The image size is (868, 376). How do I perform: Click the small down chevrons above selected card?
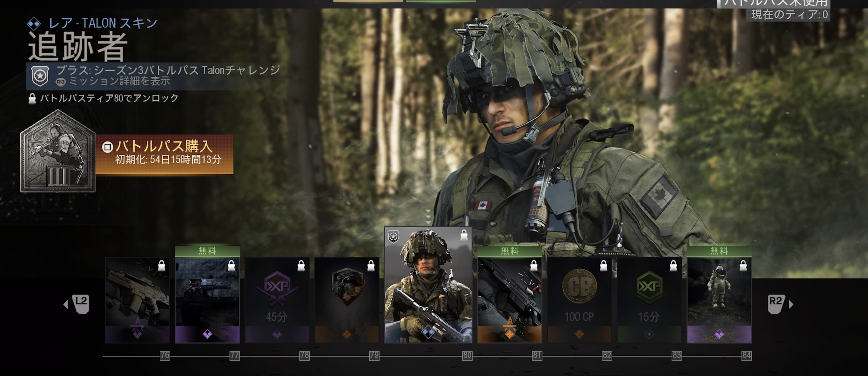(428, 217)
